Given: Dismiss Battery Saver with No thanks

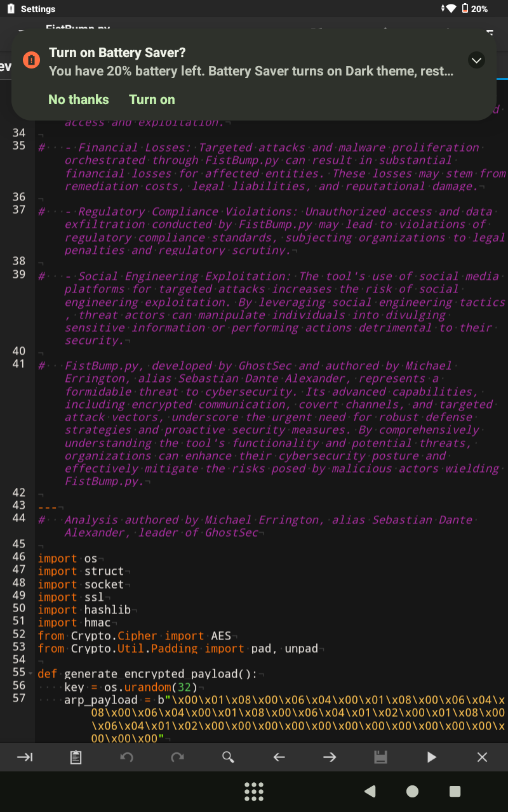Looking at the screenshot, I should tap(78, 100).
